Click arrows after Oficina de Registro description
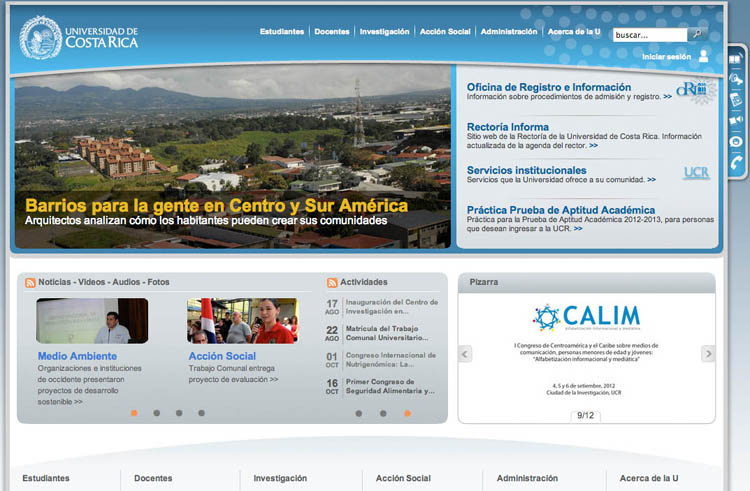This screenshot has width=750, height=491. [x=667, y=97]
